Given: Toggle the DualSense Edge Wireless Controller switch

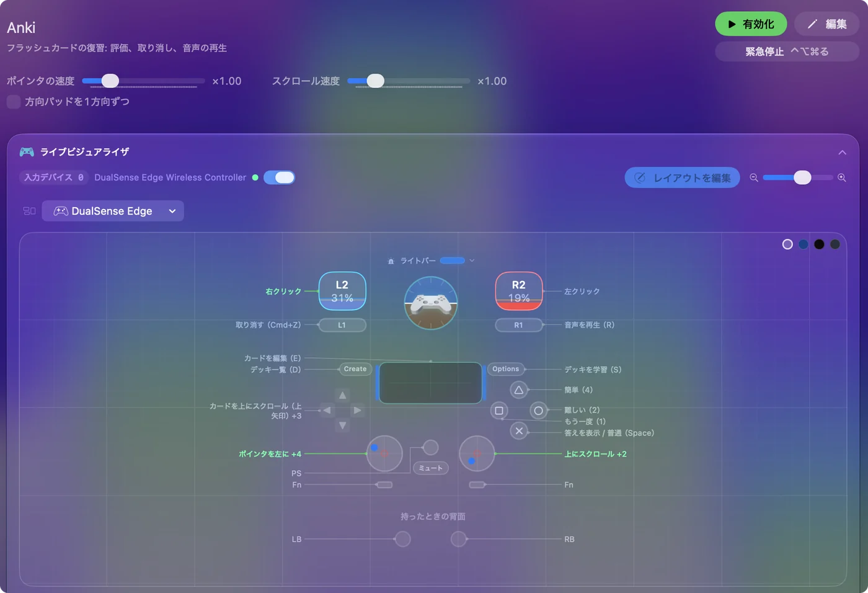Looking at the screenshot, I should pos(279,177).
